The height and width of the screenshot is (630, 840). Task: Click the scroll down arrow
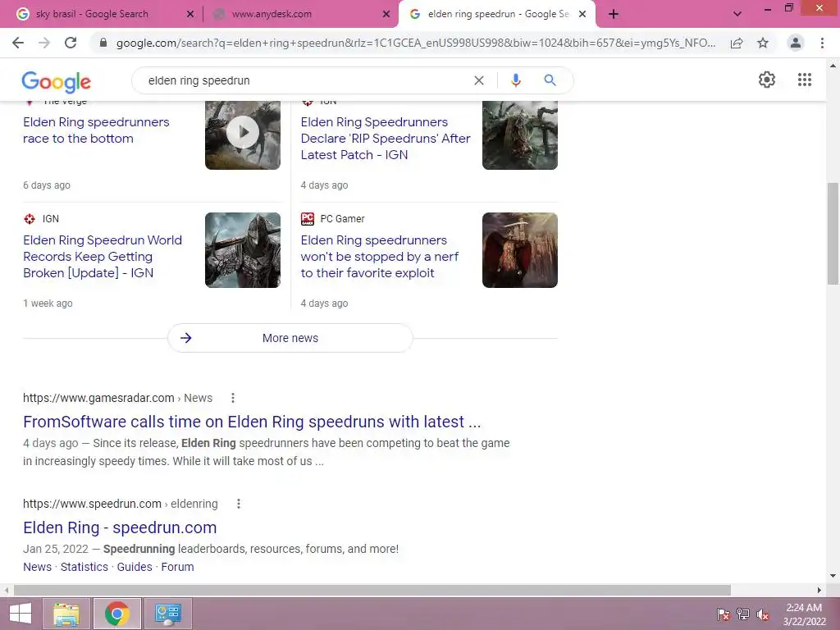coord(833,577)
